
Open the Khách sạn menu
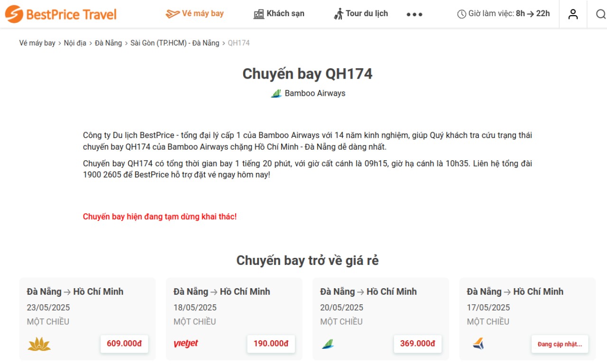279,14
